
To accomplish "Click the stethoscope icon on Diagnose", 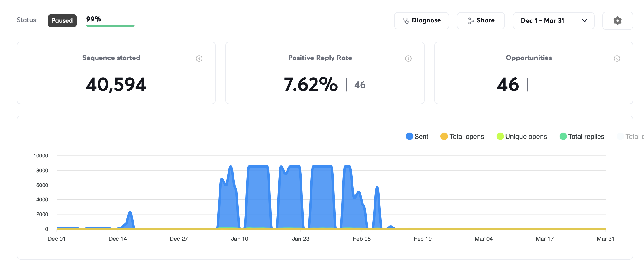I will pyautogui.click(x=406, y=21).
